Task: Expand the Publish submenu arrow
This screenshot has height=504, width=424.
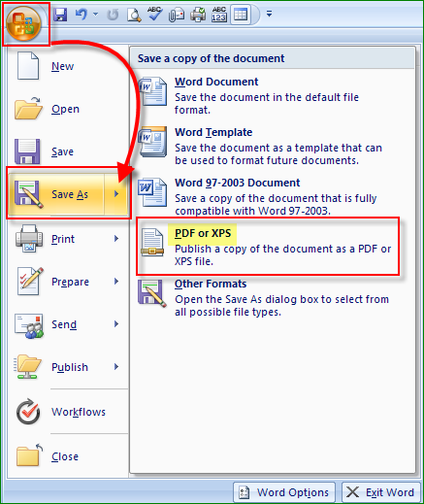Action: pyautogui.click(x=116, y=367)
